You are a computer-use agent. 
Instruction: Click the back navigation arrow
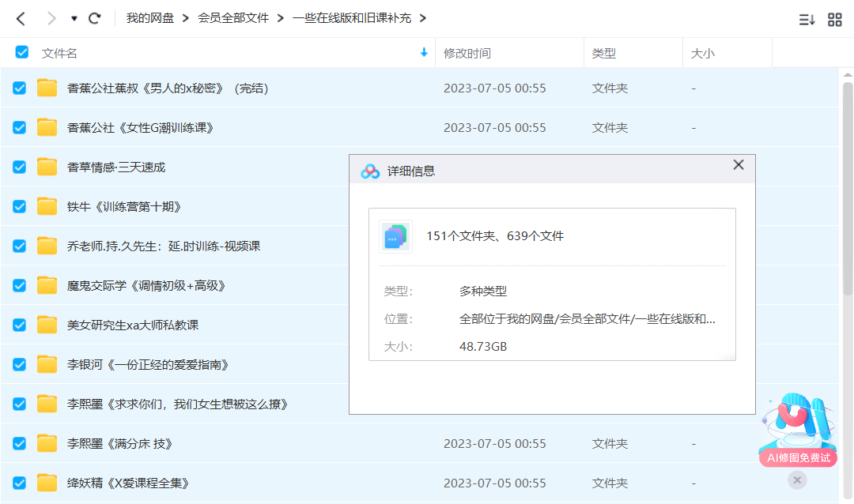21,18
